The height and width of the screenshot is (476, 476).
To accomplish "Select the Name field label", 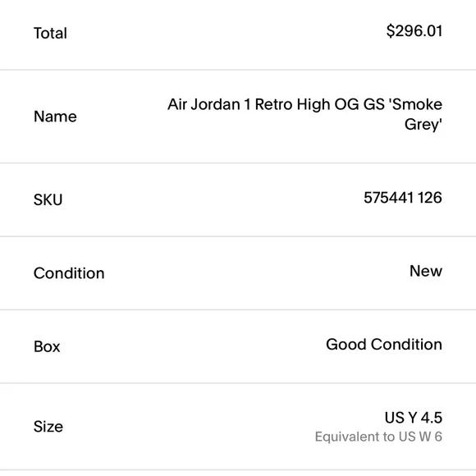I will click(55, 117).
